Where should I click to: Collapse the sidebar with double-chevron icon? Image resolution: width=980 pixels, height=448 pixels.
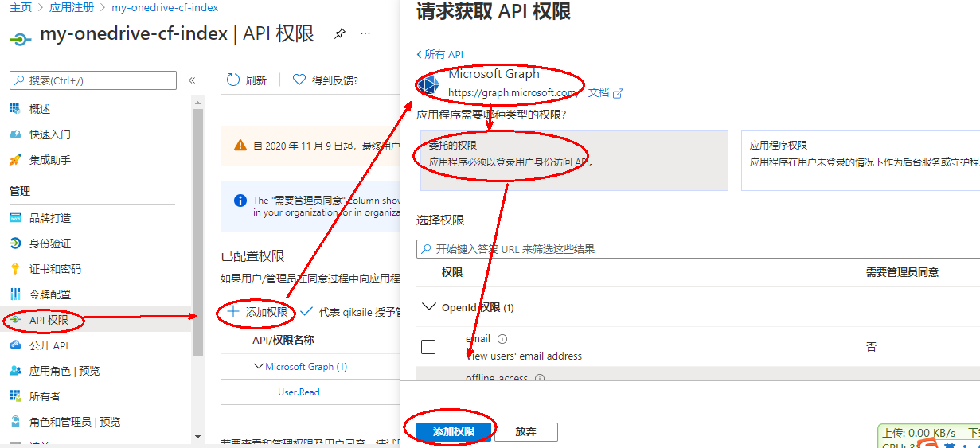tap(192, 80)
